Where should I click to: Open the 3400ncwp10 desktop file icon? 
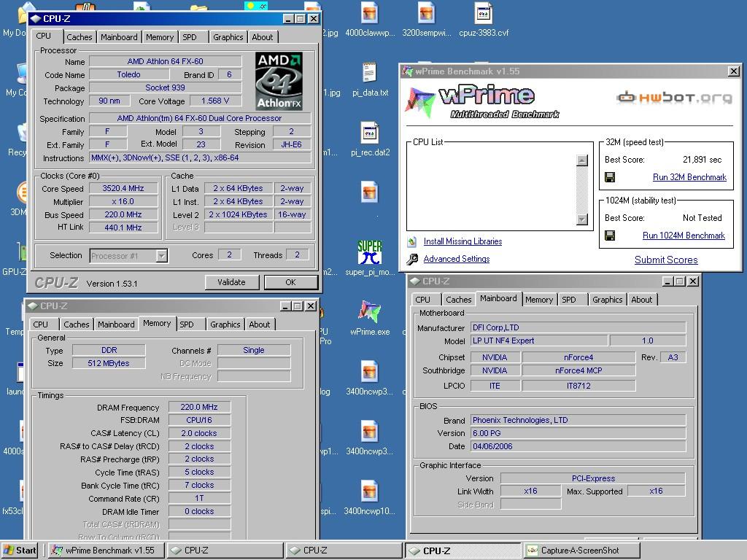(369, 491)
